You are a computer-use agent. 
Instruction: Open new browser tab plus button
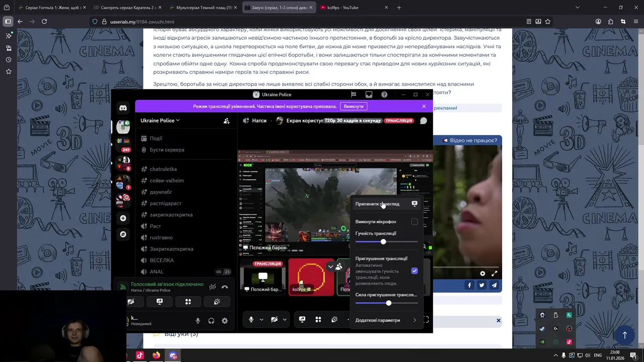coord(399,8)
